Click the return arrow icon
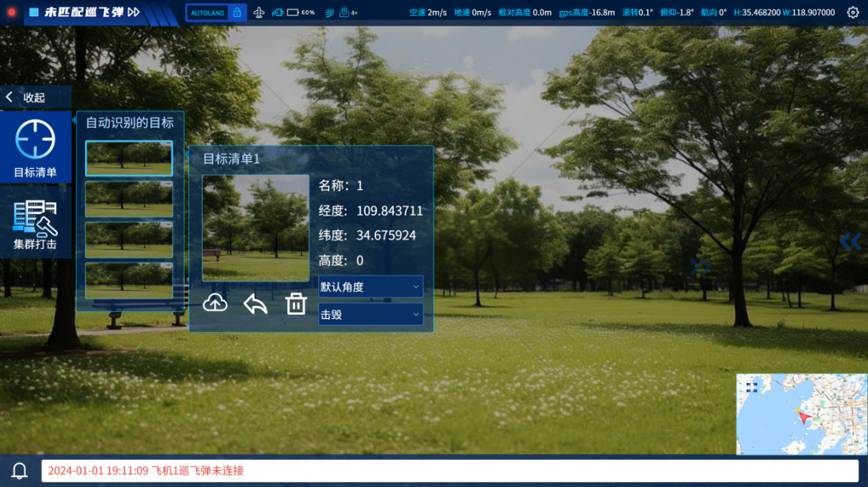The image size is (868, 487). click(x=255, y=304)
